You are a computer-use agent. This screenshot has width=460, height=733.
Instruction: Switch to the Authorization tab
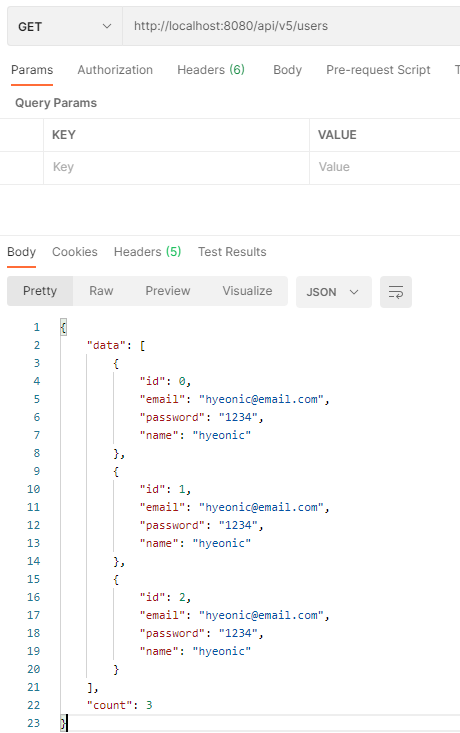pos(115,70)
